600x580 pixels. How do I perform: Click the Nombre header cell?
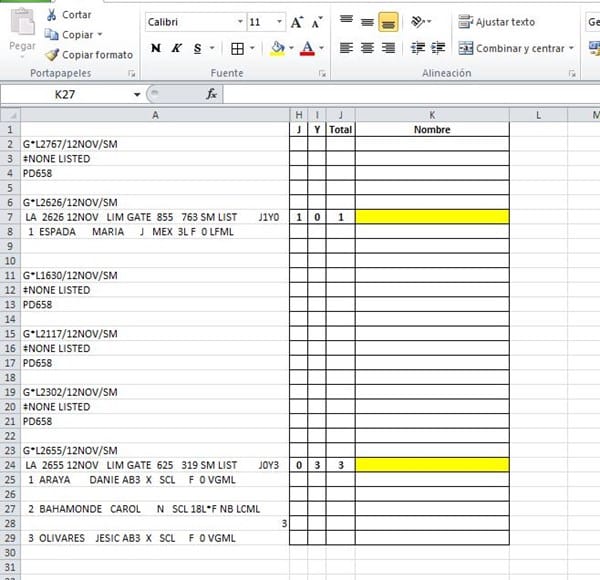[x=432, y=130]
